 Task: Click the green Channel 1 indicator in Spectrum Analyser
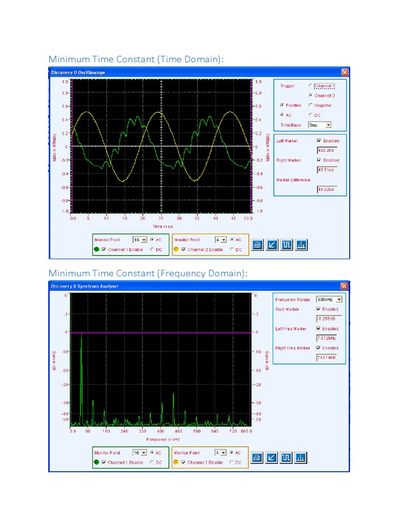click(97, 462)
